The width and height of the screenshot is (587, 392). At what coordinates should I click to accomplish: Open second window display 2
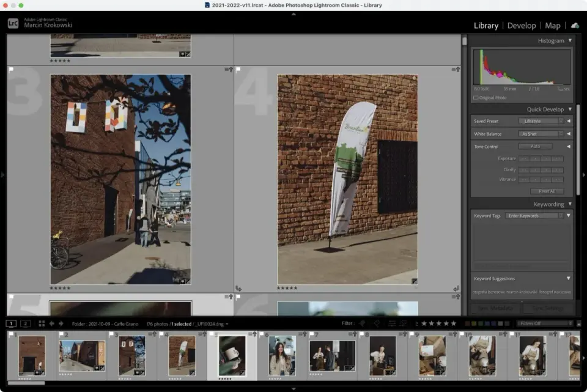(x=26, y=324)
